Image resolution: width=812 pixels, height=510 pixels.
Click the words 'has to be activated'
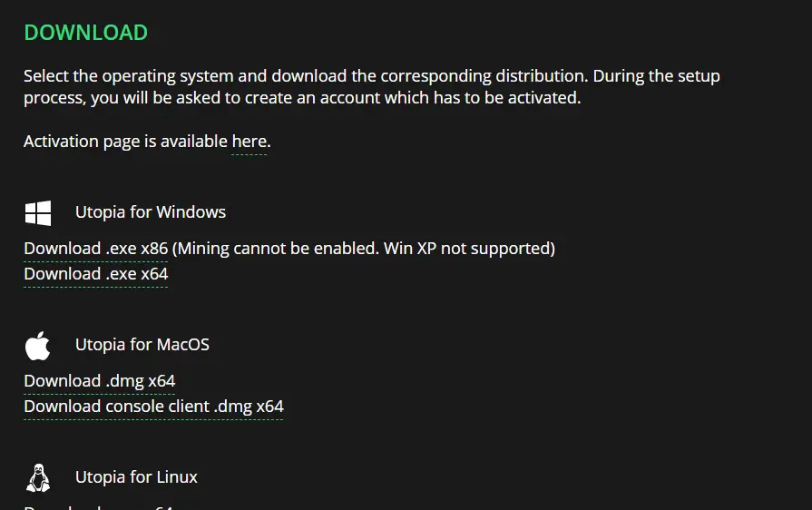507,98
